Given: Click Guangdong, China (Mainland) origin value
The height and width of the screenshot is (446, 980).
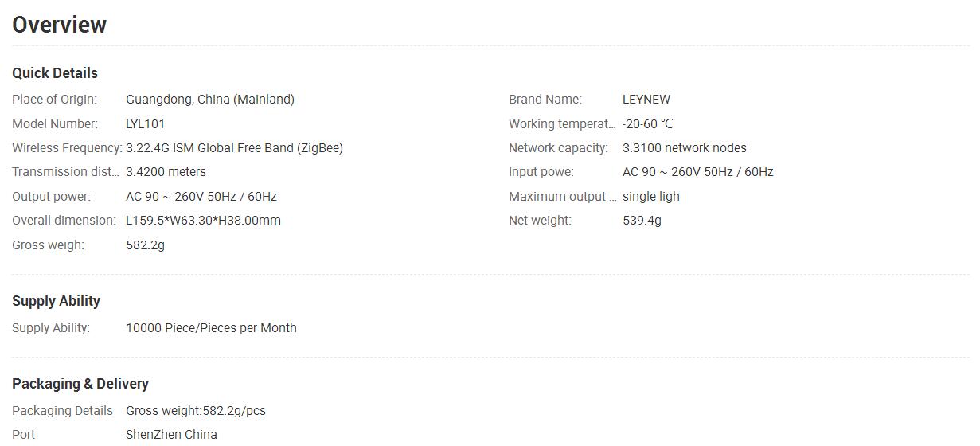Looking at the screenshot, I should 210,100.
